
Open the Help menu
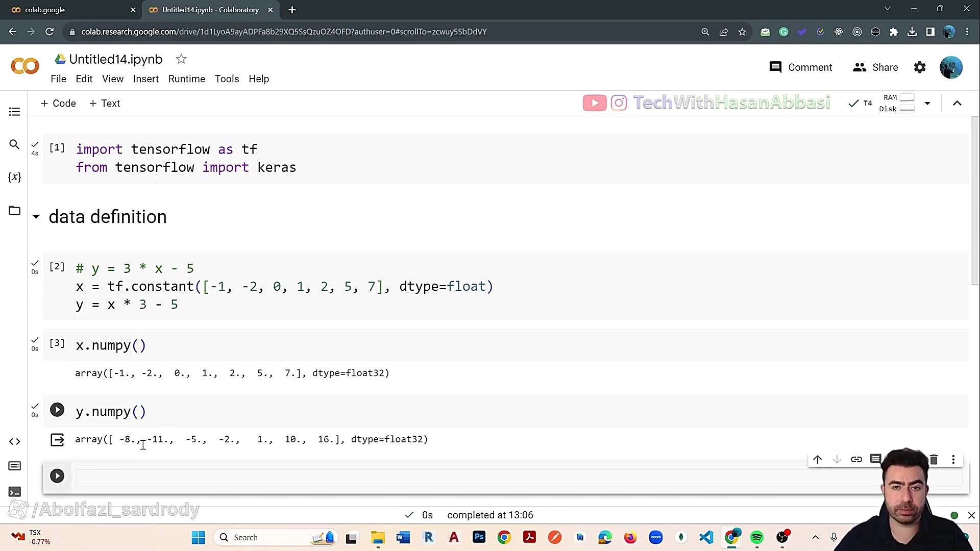(x=259, y=79)
